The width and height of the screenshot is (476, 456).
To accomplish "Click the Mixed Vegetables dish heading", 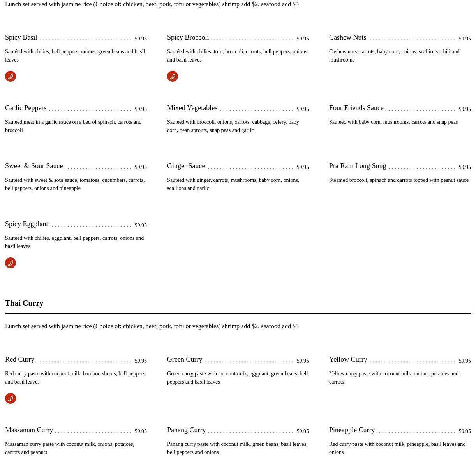I will (192, 108).
